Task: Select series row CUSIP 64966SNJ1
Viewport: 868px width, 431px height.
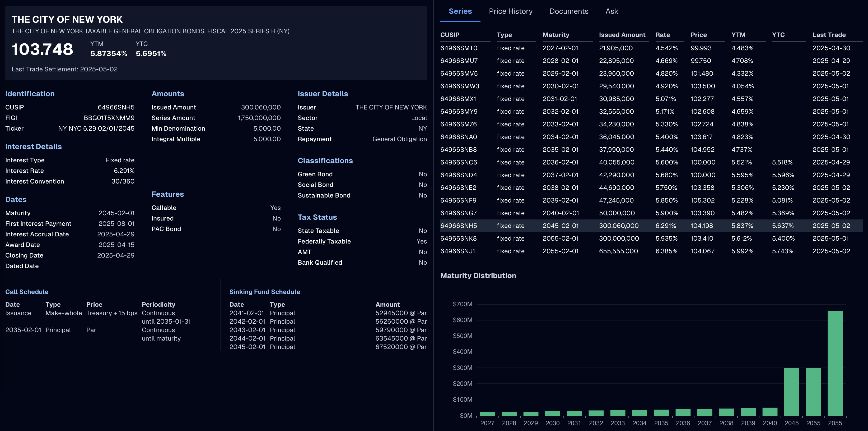Action: (651, 251)
